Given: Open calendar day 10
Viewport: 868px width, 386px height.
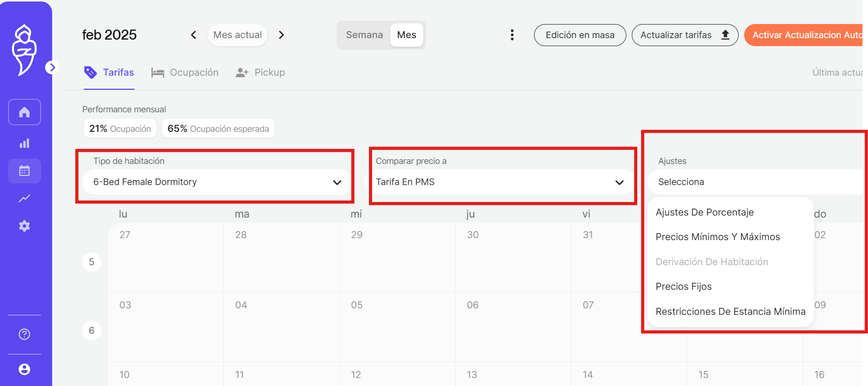Looking at the screenshot, I should coord(166,374).
